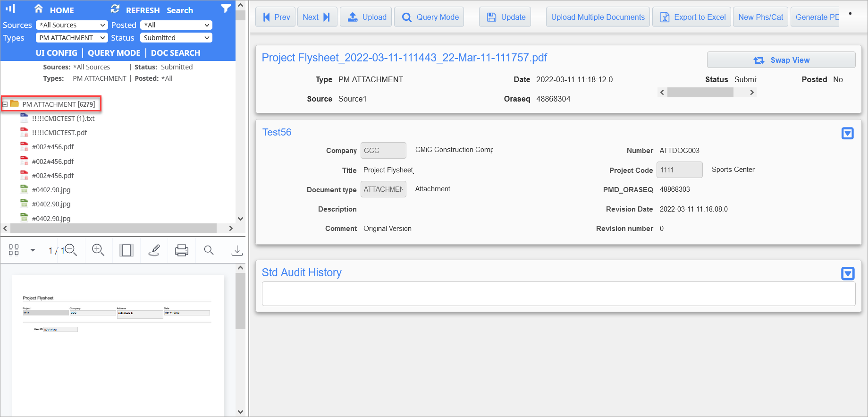
Task: Open the UI CONFIG menu item
Action: (56, 53)
